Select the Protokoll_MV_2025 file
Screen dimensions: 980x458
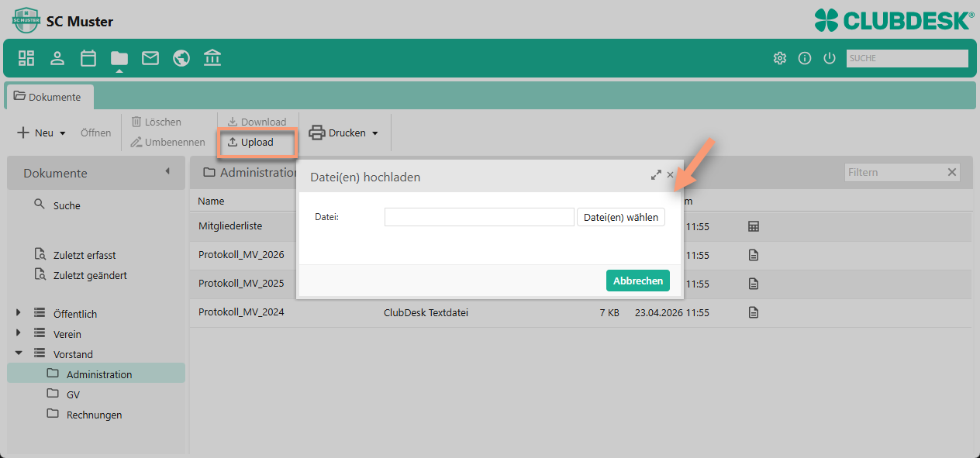(241, 284)
